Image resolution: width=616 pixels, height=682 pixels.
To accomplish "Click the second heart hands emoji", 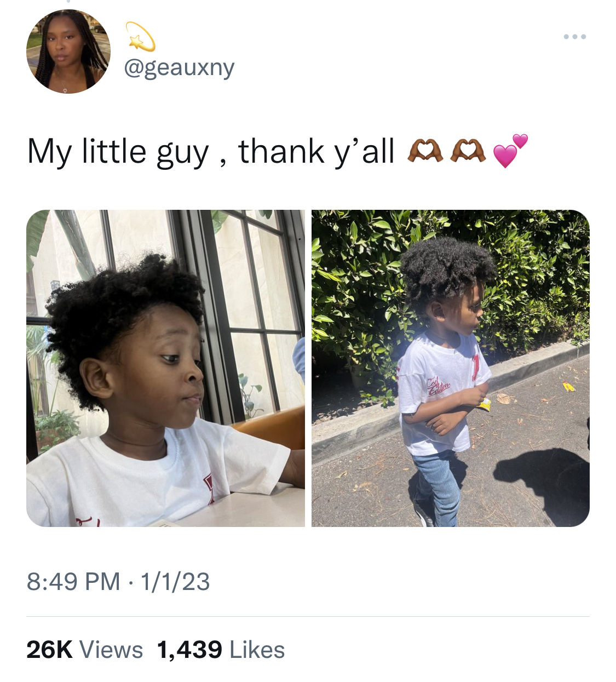I will 468,151.
